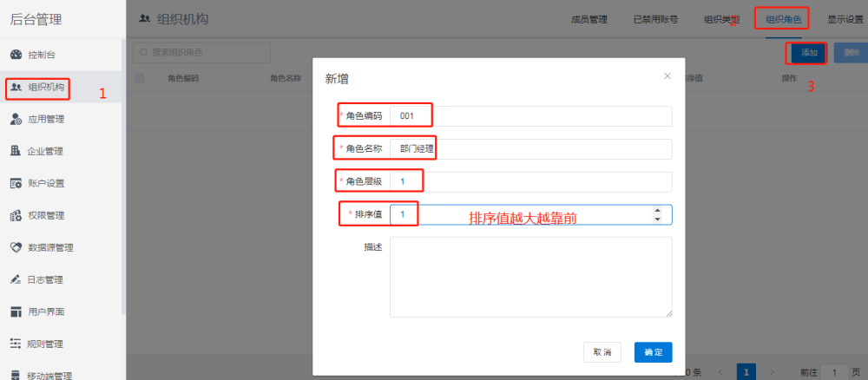Increase 排序值 with up arrow
The height and width of the screenshot is (380, 868).
[x=657, y=211]
